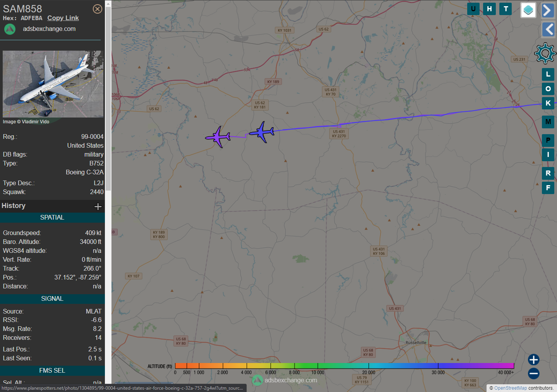Image resolution: width=557 pixels, height=392 pixels.
Task: Zoom out with the minus button
Action: point(534,373)
